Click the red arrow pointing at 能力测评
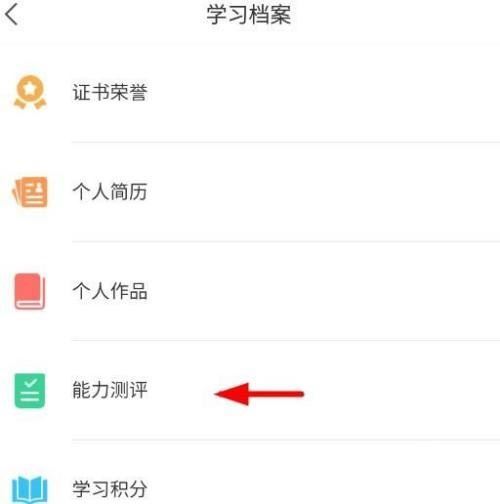This screenshot has width=500, height=504. click(x=259, y=394)
